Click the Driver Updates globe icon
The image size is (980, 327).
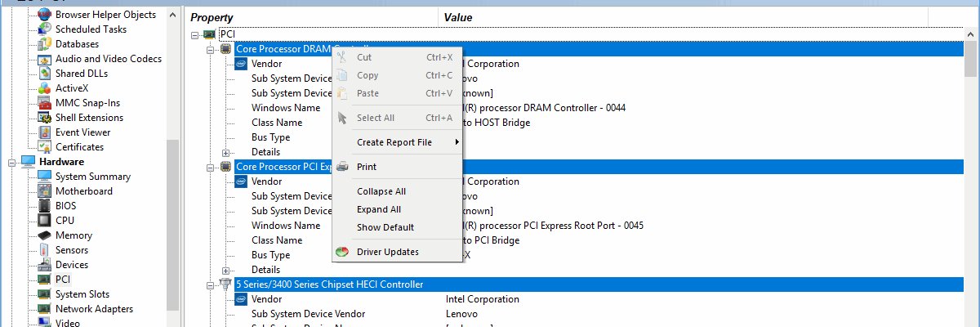coord(342,252)
